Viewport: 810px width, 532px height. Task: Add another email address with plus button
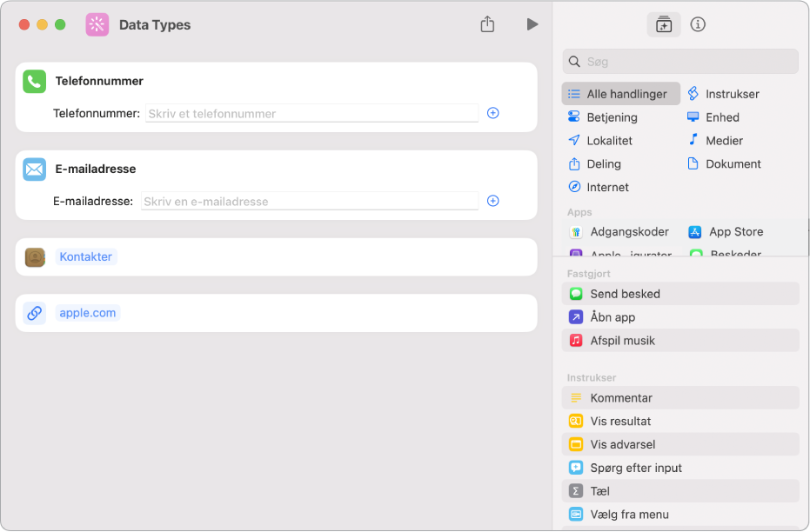[492, 201]
